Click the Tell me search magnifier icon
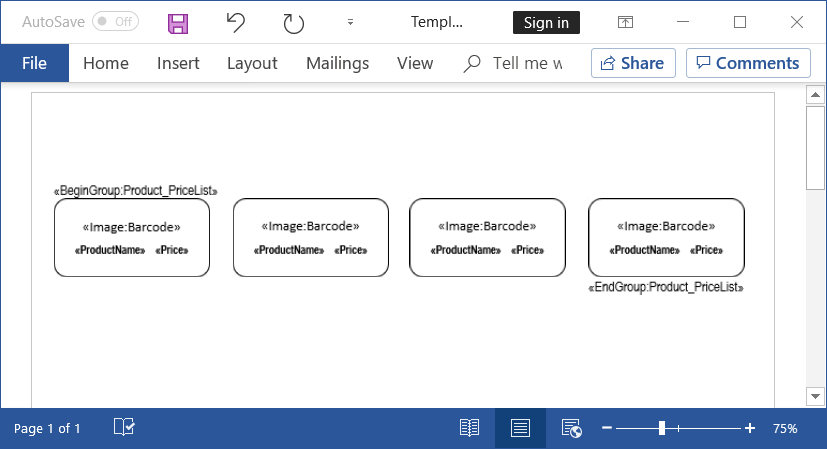Screen dimensions: 827x449 (473, 63)
